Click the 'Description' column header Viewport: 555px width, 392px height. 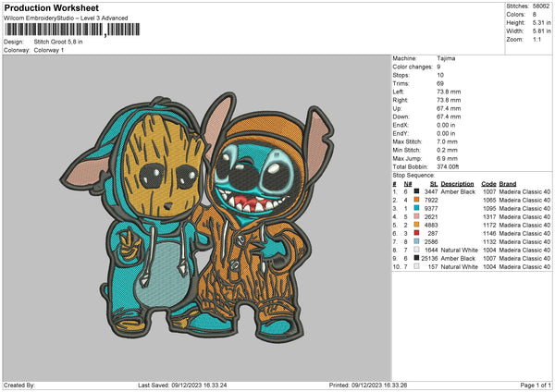tap(457, 184)
